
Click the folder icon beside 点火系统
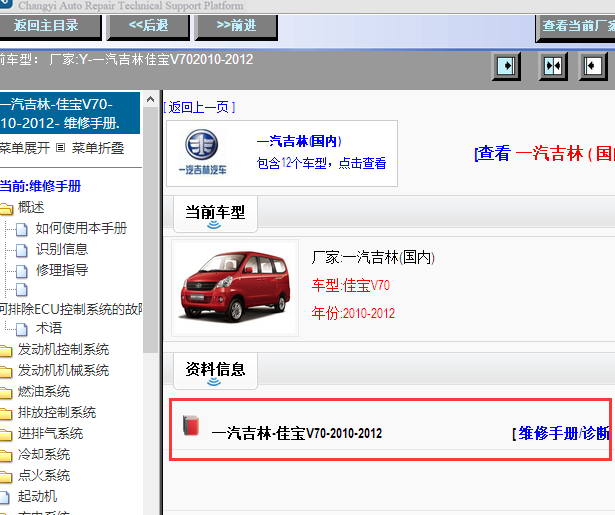[6, 477]
